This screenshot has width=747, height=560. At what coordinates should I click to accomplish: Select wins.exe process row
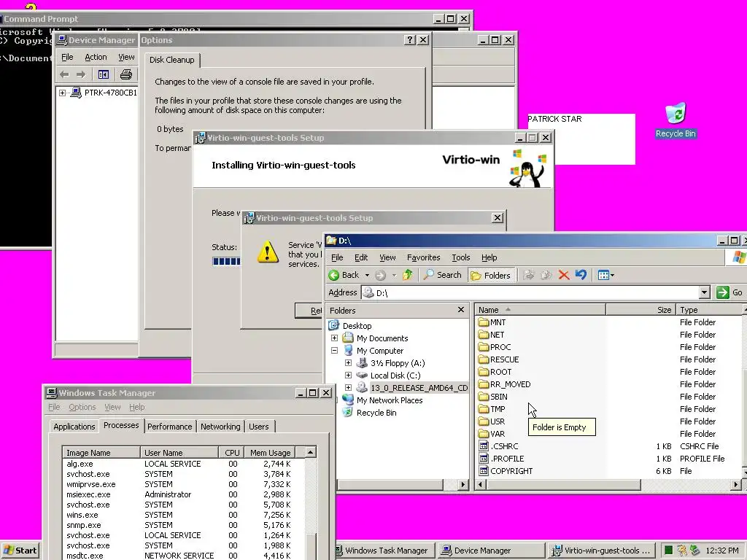click(x=183, y=515)
